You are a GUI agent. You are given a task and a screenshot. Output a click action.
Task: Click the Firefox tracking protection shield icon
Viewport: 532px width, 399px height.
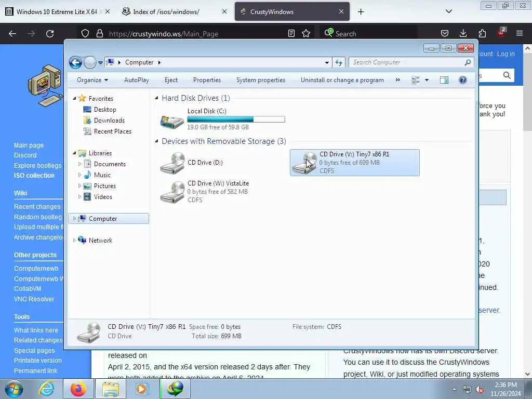pos(85,34)
